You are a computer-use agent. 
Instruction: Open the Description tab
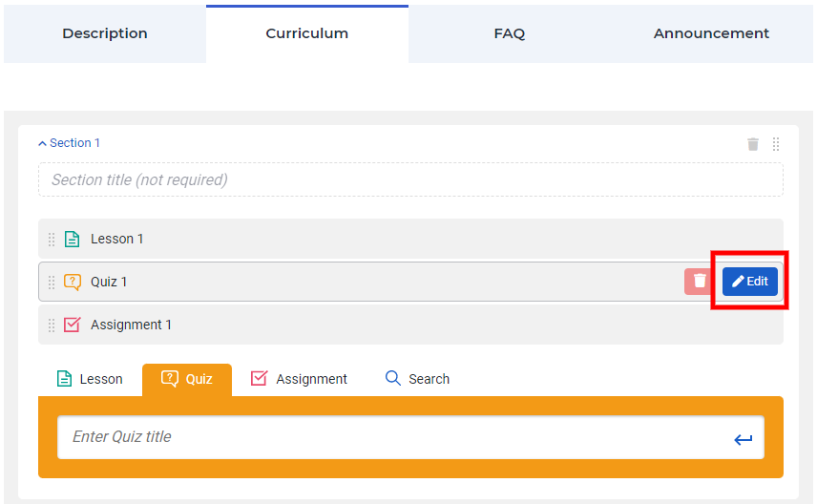click(105, 33)
